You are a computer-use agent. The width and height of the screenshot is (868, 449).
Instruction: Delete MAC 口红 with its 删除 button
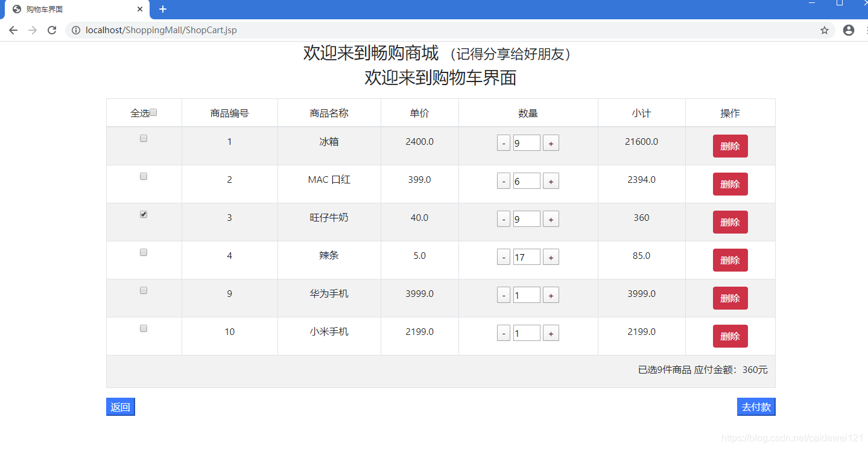tap(730, 184)
